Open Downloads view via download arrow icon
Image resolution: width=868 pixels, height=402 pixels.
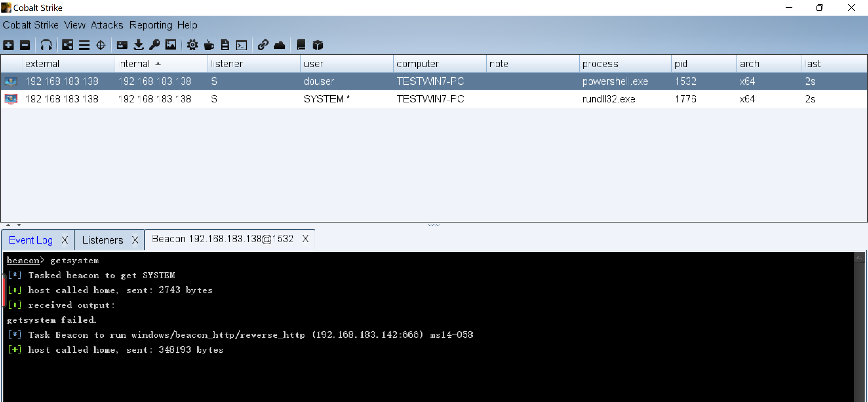[x=138, y=45]
